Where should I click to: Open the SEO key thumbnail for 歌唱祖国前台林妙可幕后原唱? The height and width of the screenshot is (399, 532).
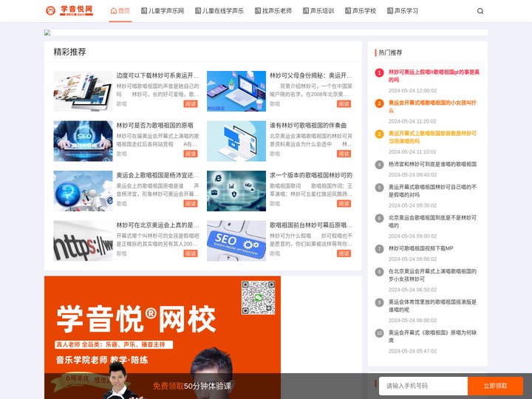236,241
